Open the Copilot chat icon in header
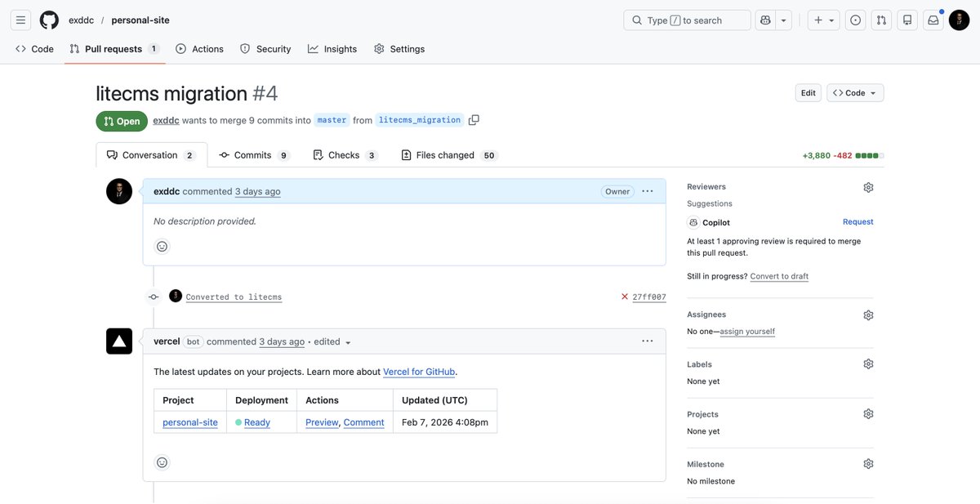The height and width of the screenshot is (504, 980). pyautogui.click(x=765, y=20)
